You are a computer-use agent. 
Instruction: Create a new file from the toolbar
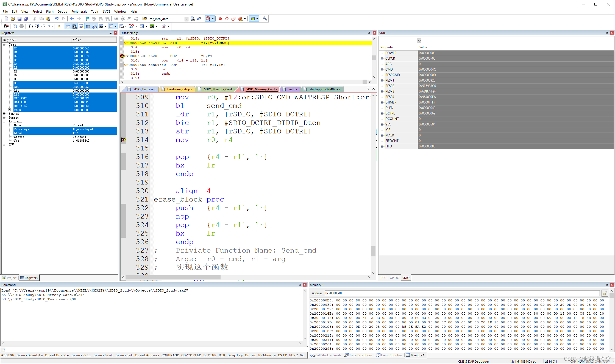[x=6, y=19]
